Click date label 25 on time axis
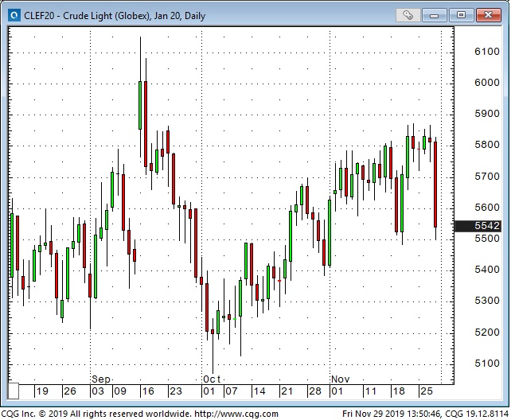The height and width of the screenshot is (420, 511). click(x=427, y=391)
